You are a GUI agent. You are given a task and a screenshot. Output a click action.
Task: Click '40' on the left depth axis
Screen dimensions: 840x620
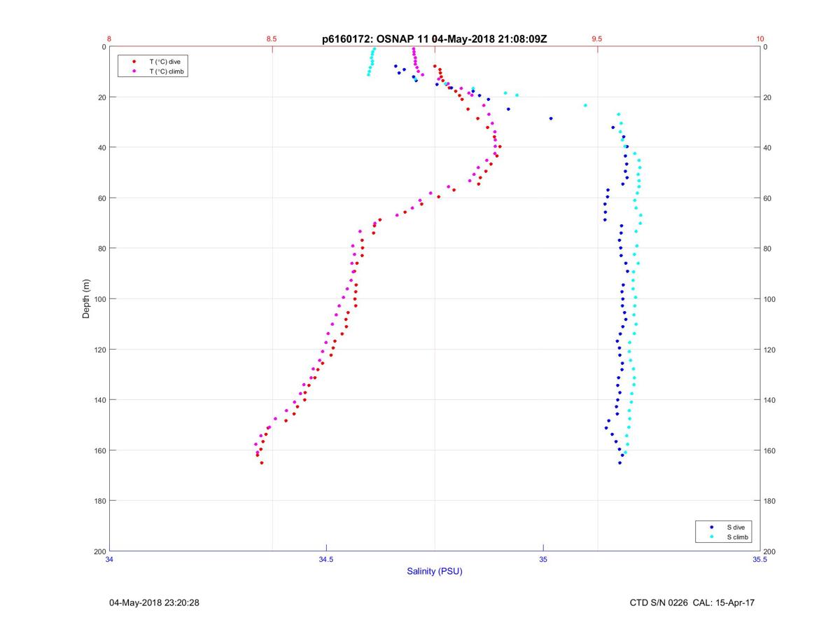click(x=101, y=148)
